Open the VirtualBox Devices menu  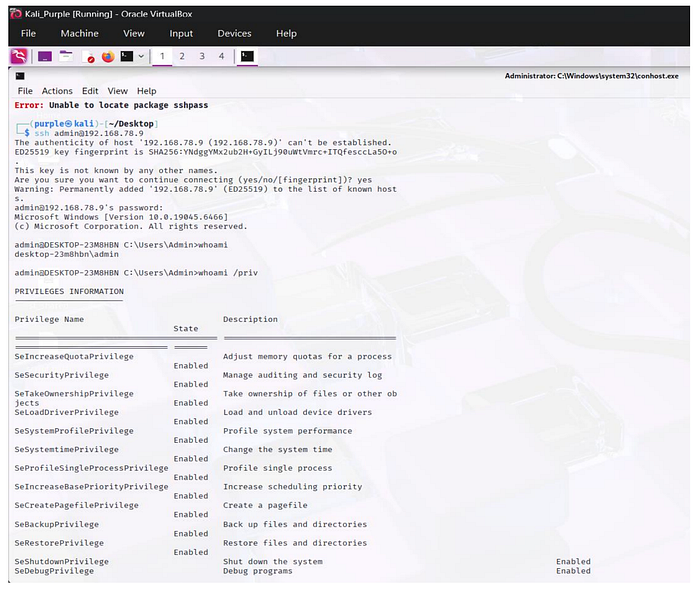234,33
